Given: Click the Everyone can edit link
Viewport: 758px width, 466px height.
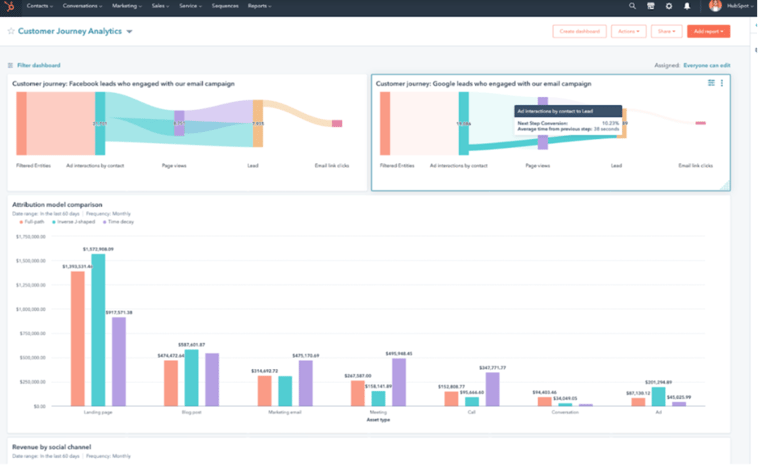Looking at the screenshot, I should (706, 65).
